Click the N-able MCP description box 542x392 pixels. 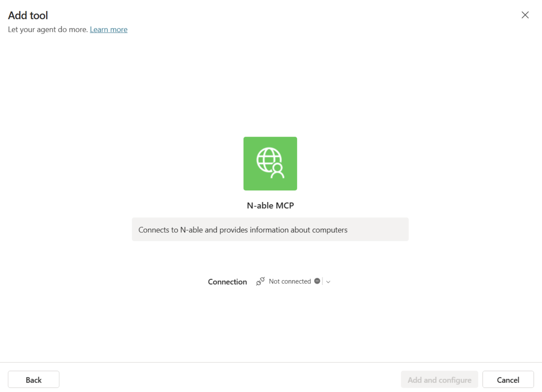270,229
